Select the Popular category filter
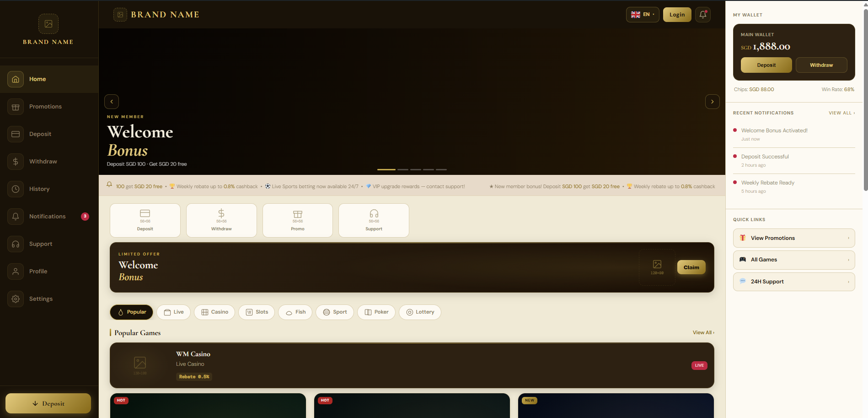The width and height of the screenshot is (868, 418). click(132, 312)
